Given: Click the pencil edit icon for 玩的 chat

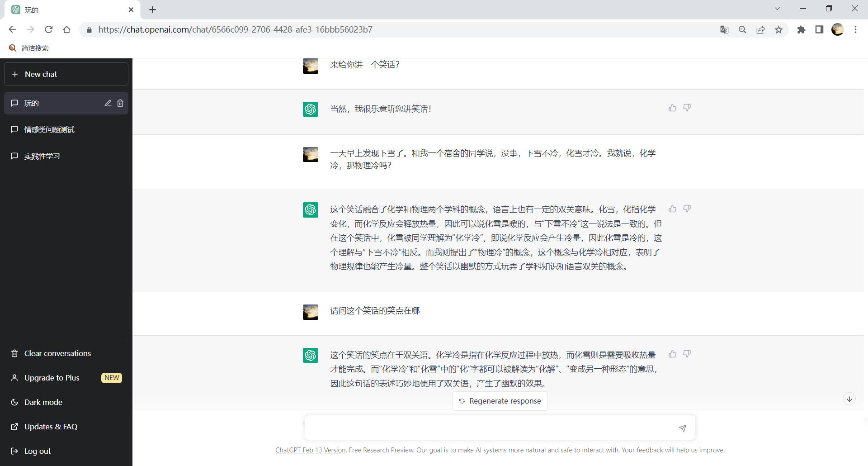Looking at the screenshot, I should [108, 103].
